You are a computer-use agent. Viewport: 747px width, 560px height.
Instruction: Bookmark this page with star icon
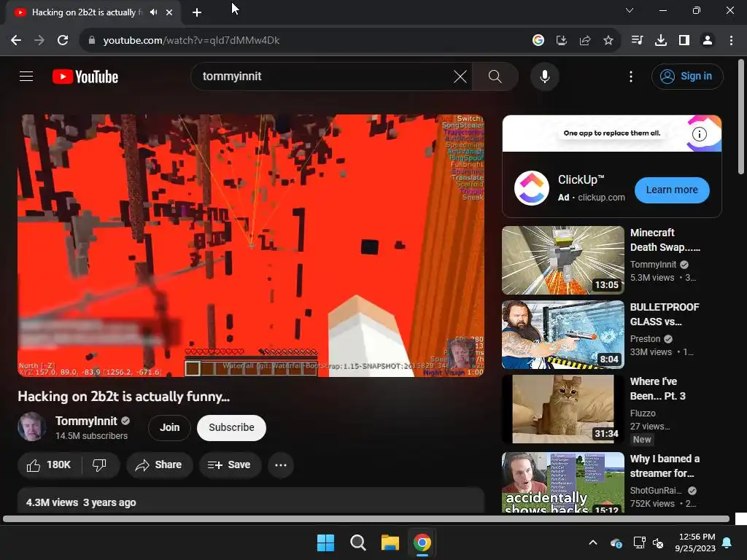[608, 40]
